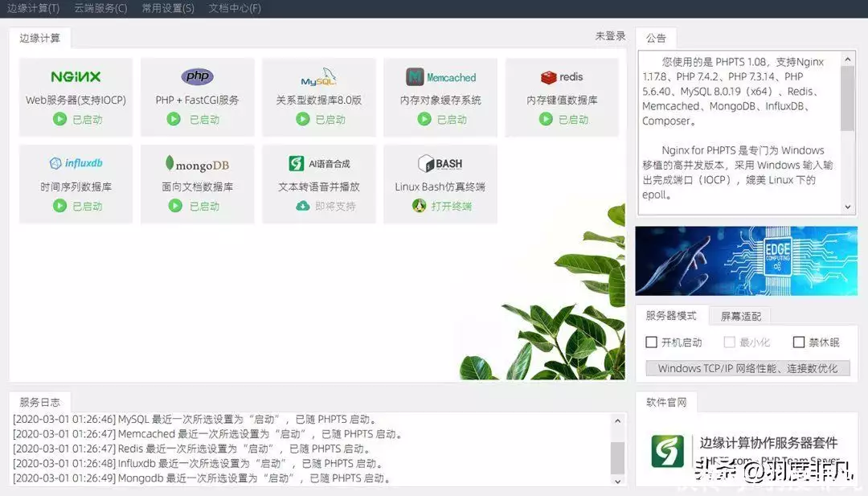Select the 边缘计算 tab
Screen dimensions: 868x496
pyautogui.click(x=40, y=39)
